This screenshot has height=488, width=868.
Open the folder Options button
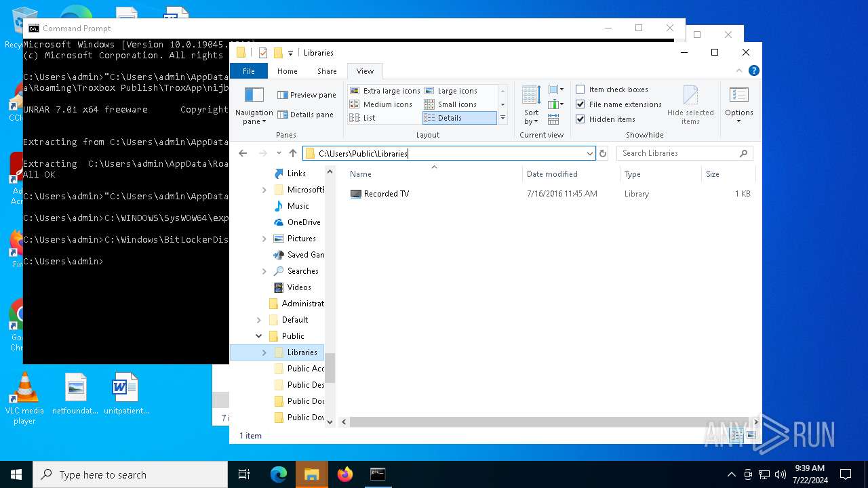tap(738, 105)
